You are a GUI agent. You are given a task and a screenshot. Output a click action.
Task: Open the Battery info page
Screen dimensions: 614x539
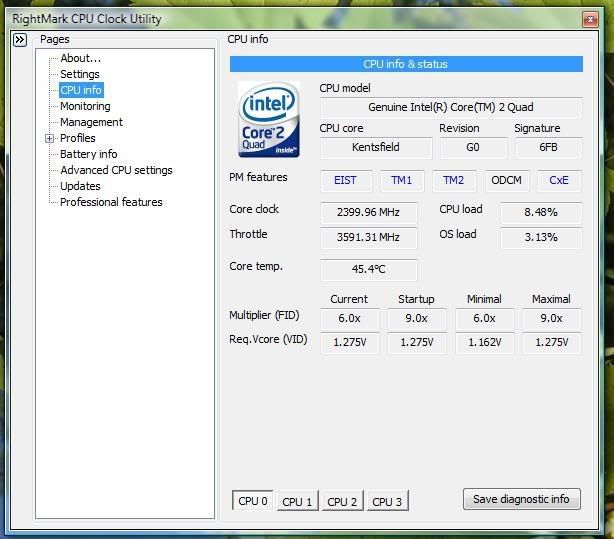coord(88,154)
